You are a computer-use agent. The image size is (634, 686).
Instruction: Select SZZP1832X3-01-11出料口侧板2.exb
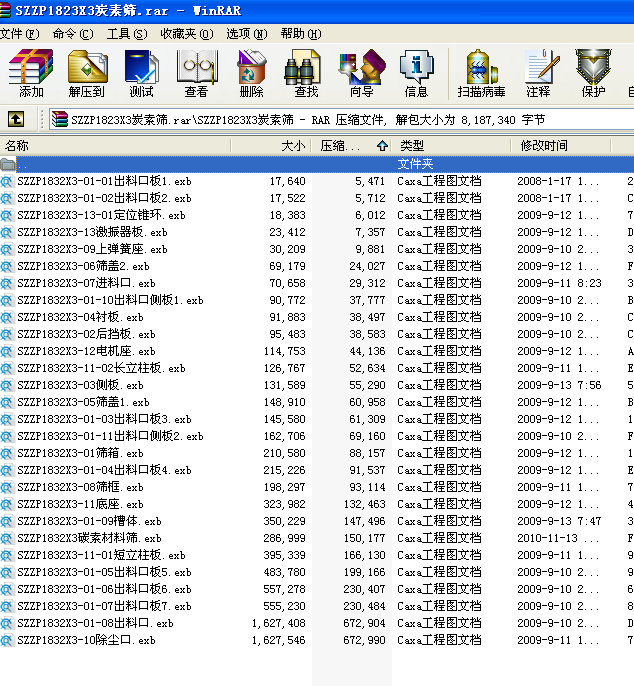coord(110,437)
